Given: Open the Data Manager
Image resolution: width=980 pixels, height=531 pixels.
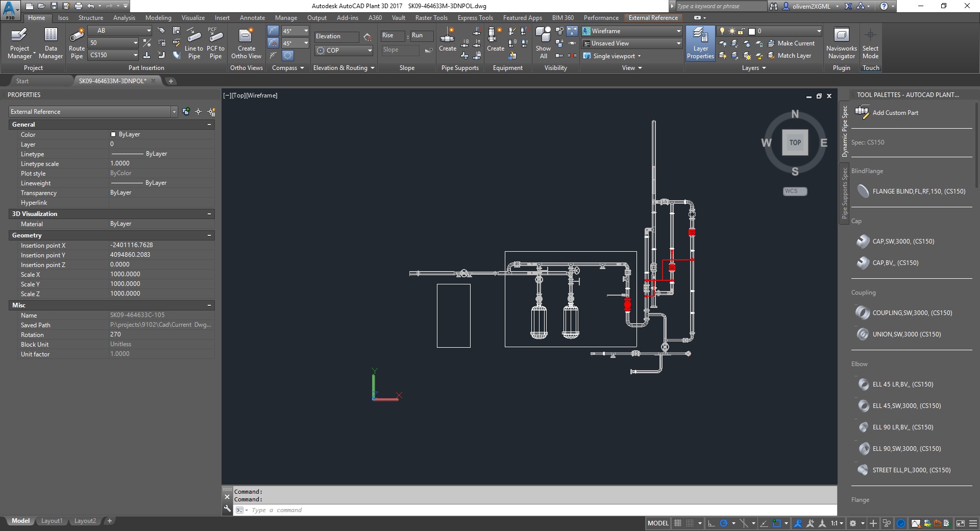Looking at the screenshot, I should (x=51, y=43).
